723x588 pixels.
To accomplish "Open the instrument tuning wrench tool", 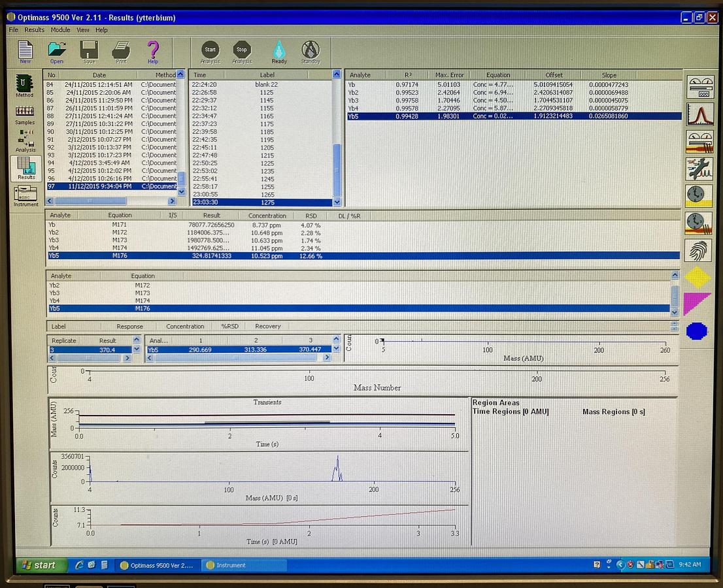I will [698, 170].
